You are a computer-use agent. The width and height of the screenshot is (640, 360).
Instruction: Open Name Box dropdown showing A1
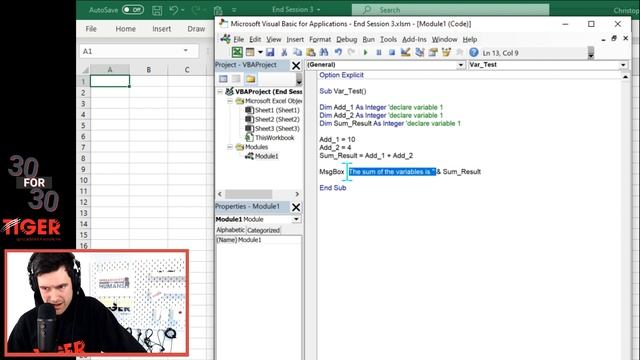tap(186, 51)
